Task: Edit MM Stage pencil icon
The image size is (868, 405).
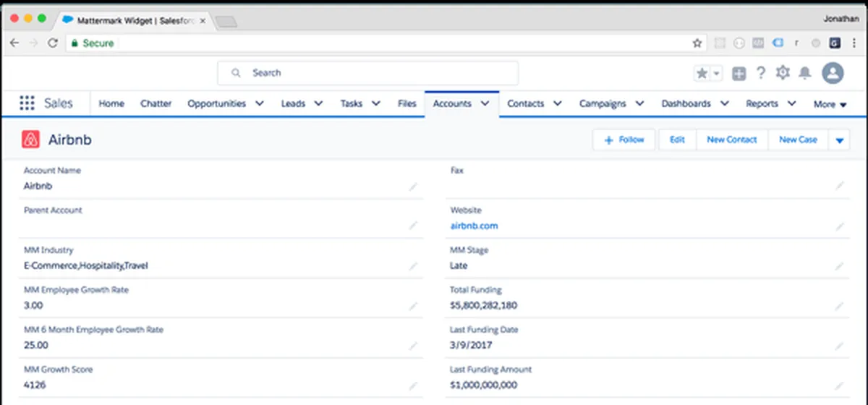Action: tap(840, 266)
